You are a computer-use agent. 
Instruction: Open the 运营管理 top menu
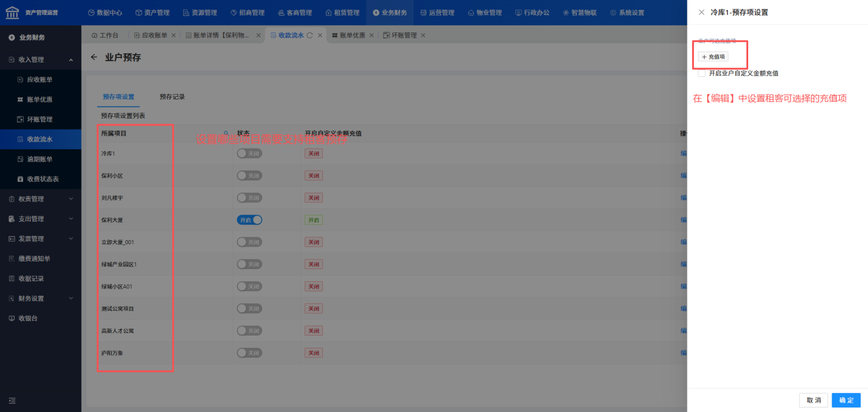(437, 13)
